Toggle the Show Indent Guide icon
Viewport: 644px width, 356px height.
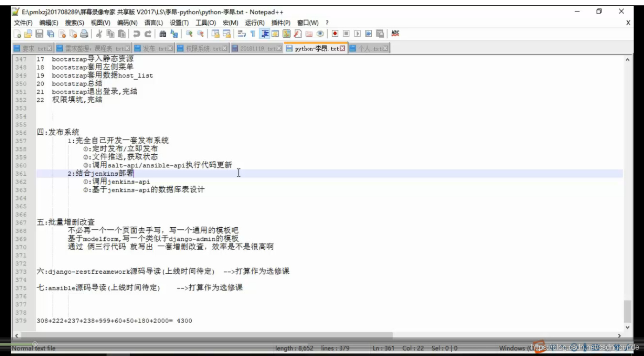tap(265, 33)
